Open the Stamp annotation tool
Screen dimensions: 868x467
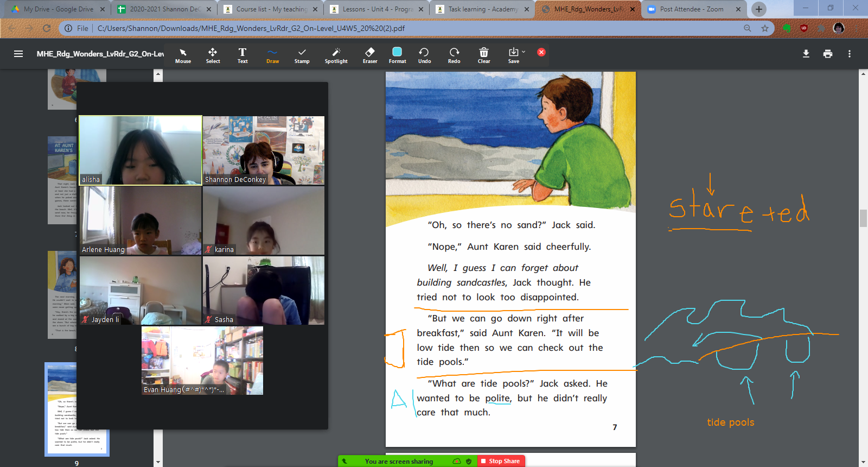(302, 55)
